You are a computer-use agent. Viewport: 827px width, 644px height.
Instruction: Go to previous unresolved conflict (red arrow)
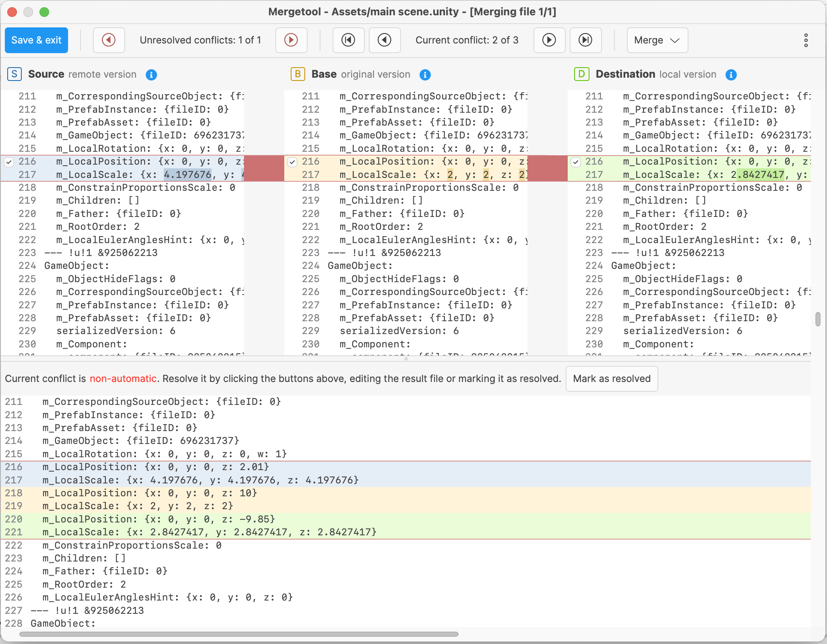(x=109, y=40)
